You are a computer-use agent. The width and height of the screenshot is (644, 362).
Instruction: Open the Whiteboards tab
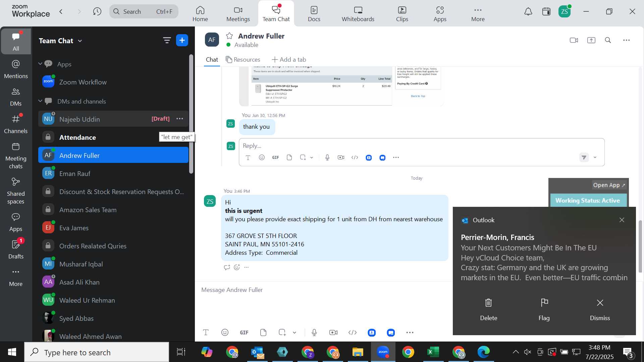358,14
